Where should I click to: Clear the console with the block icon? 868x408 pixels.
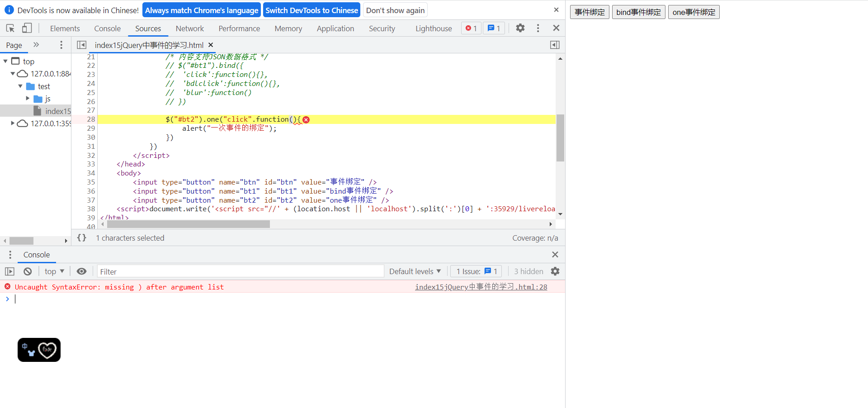(28, 271)
